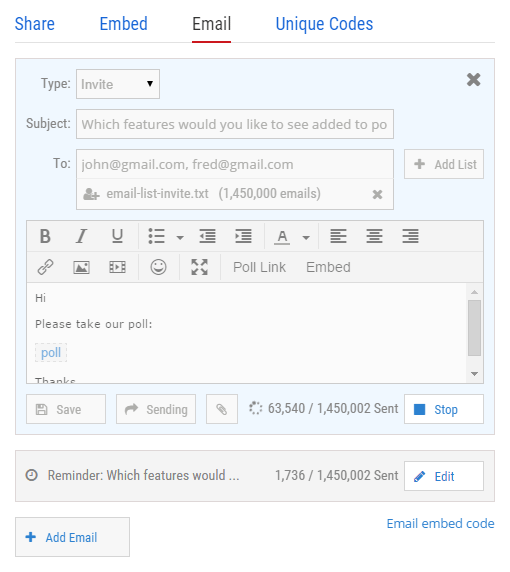Viewport: 510px width, 572px height.
Task: Switch to the Embed tab
Action: point(124,24)
